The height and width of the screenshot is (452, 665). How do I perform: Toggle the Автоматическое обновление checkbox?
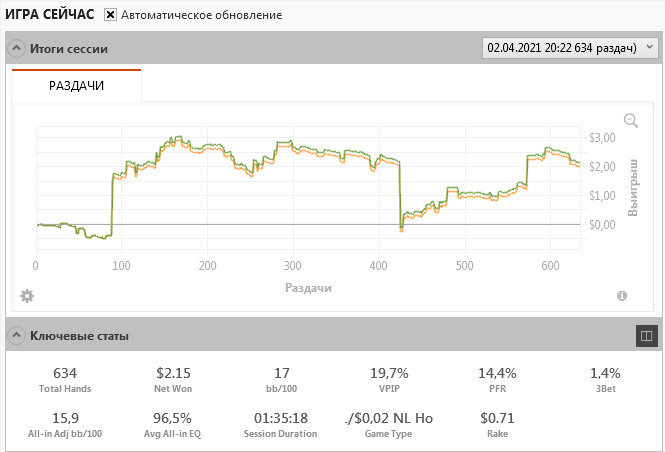[110, 15]
